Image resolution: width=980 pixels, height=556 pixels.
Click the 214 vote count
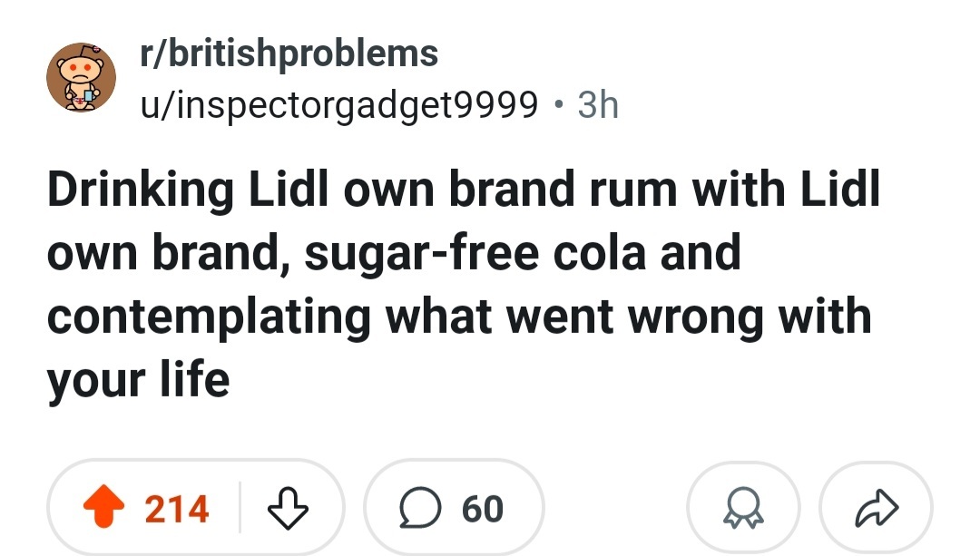click(x=177, y=508)
